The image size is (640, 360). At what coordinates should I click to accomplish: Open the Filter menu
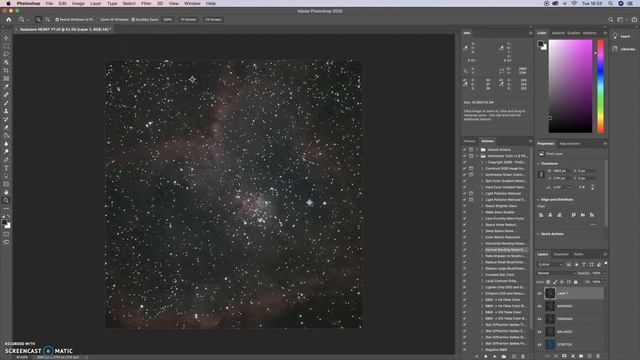pyautogui.click(x=146, y=3)
